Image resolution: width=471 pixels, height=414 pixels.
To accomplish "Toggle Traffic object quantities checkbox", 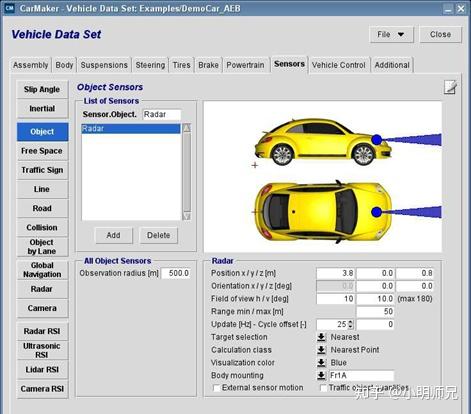I will tap(323, 388).
